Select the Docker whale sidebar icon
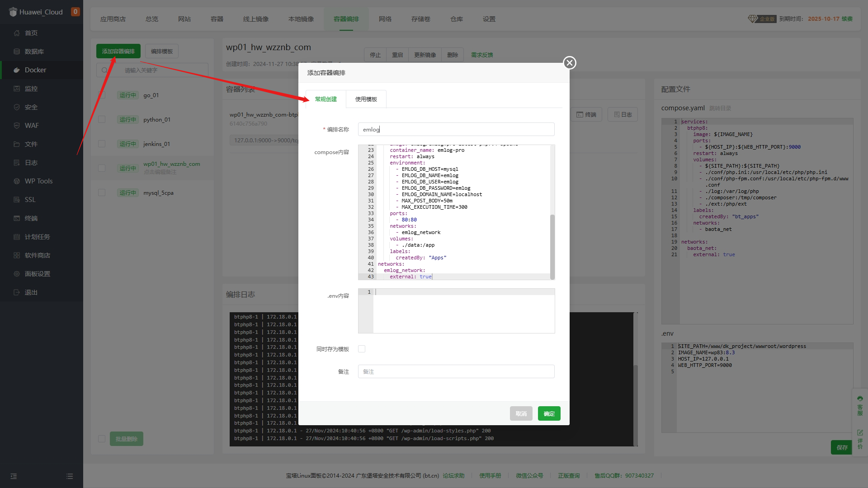This screenshot has width=868, height=488. pos(17,70)
